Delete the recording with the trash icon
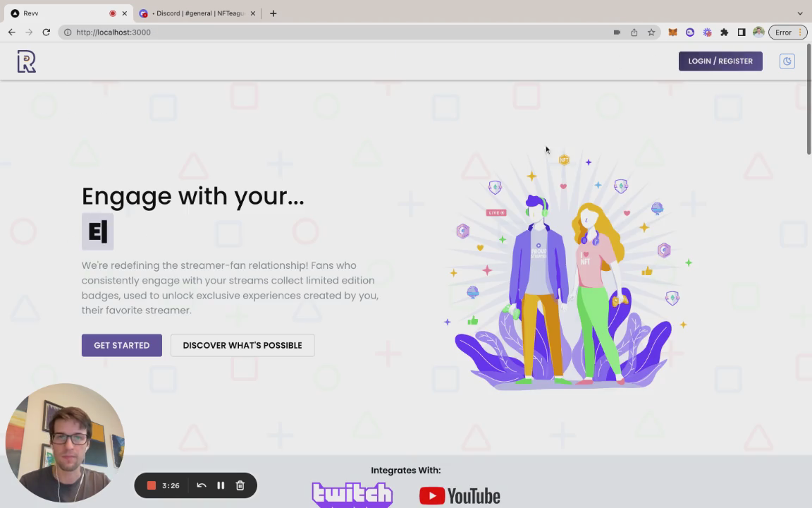Viewport: 812px width, 508px height. 240,485
